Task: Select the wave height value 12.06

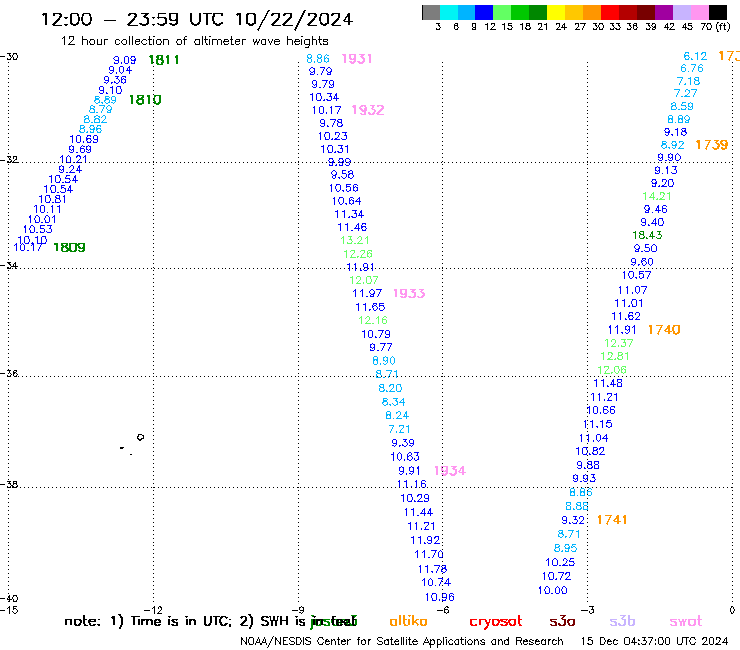Action: [x=612, y=370]
